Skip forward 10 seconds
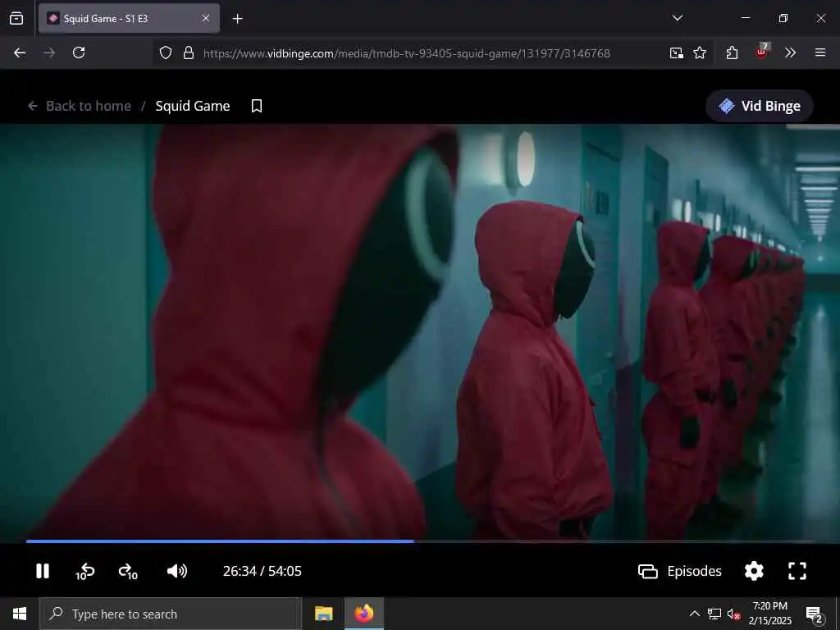This screenshot has width=840, height=630. pos(128,572)
